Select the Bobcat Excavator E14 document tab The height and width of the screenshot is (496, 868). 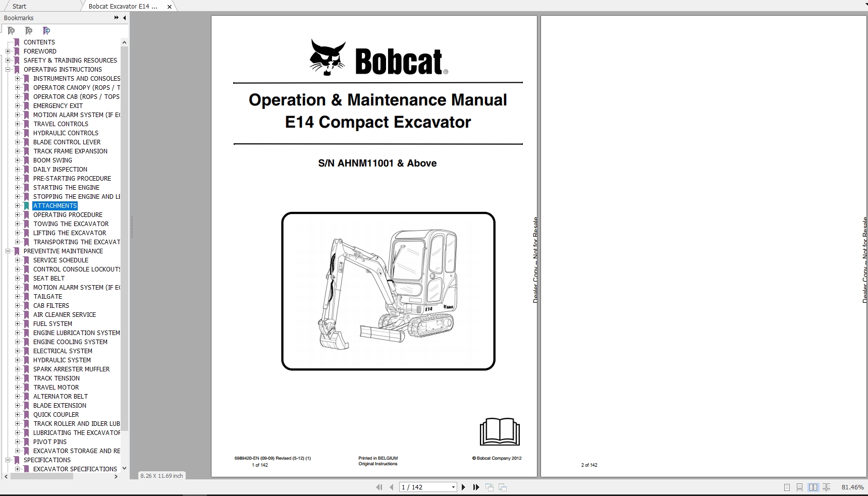(123, 6)
